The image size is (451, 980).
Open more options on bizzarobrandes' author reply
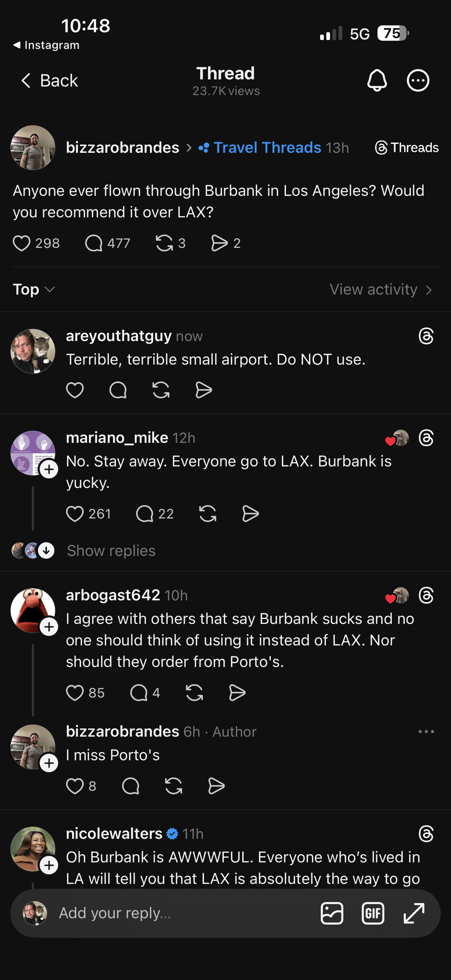426,732
